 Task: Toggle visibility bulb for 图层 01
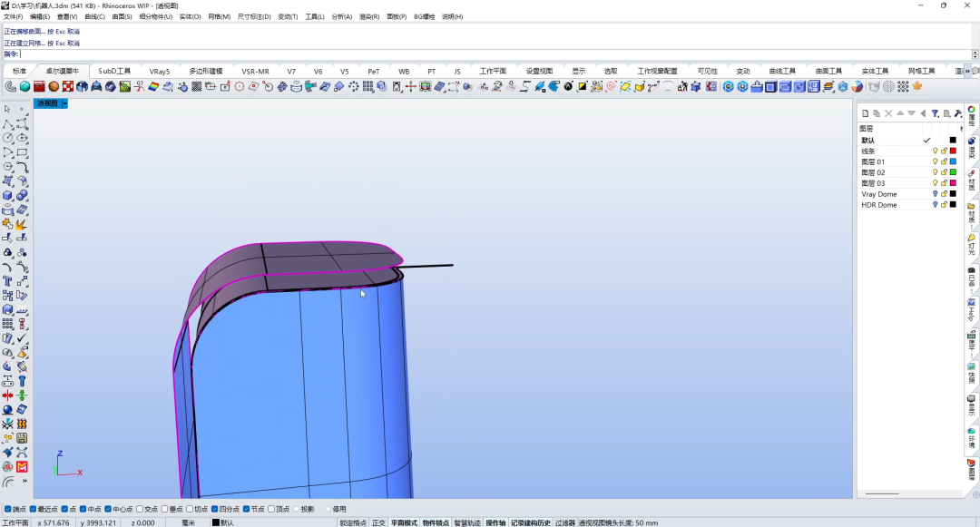tap(935, 161)
